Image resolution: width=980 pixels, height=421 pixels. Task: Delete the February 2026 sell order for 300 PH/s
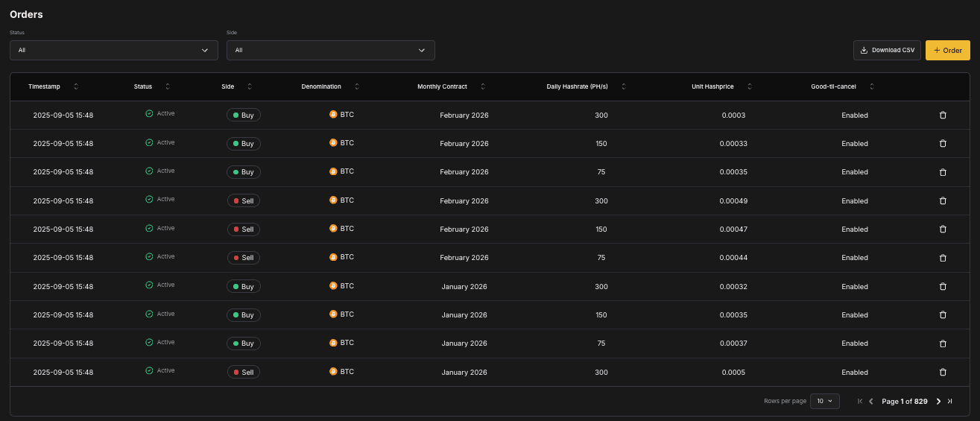[x=942, y=201]
